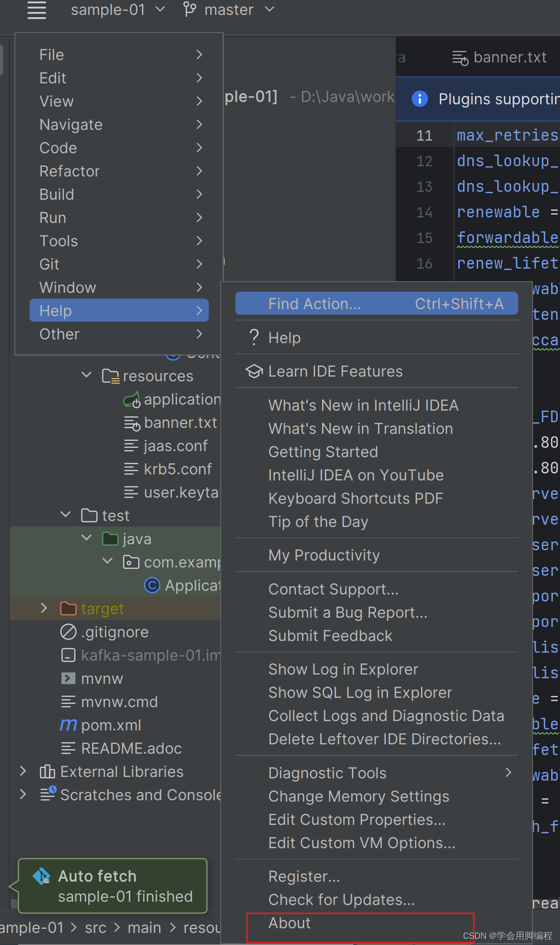Click the git branch icon beside master

(x=189, y=9)
